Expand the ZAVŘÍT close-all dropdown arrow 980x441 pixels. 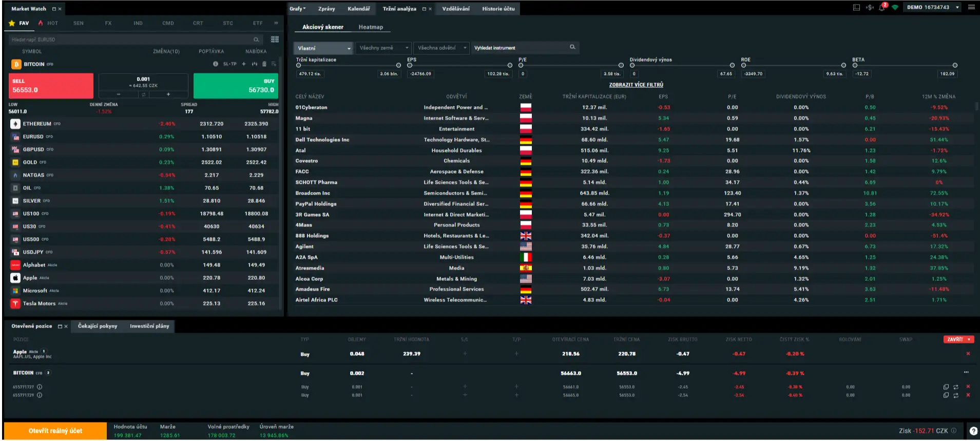(x=969, y=340)
